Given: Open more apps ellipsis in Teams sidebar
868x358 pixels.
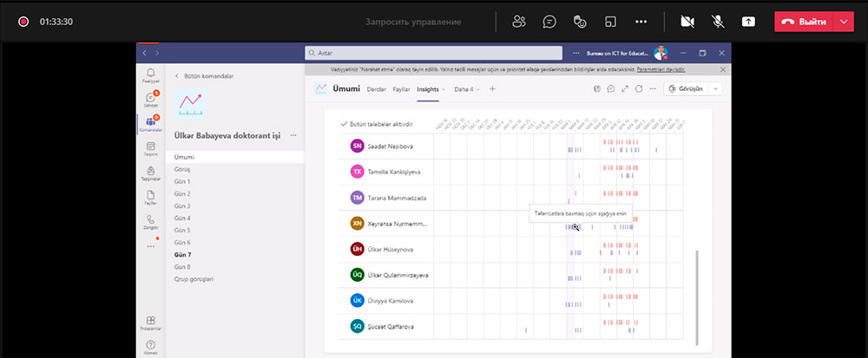Looking at the screenshot, I should pyautogui.click(x=150, y=246).
